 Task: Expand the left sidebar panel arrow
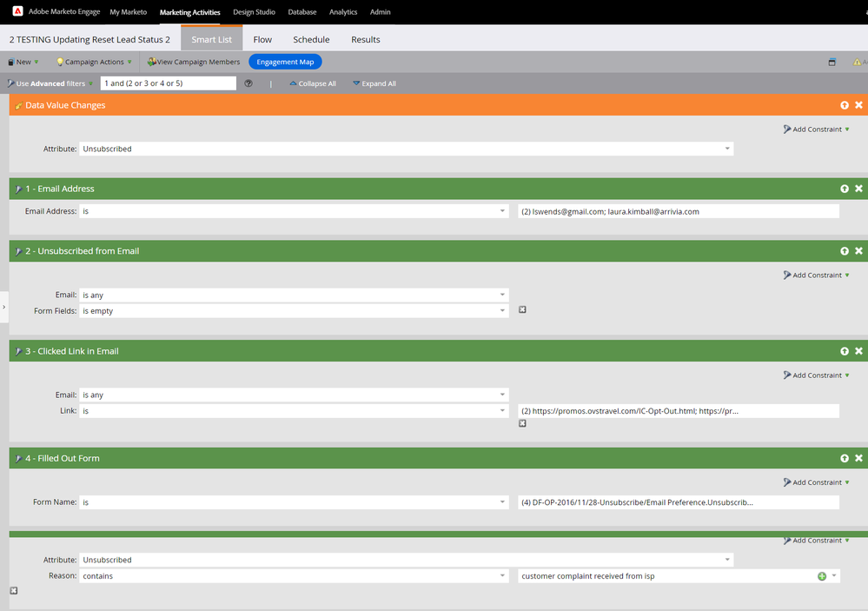click(x=3, y=307)
